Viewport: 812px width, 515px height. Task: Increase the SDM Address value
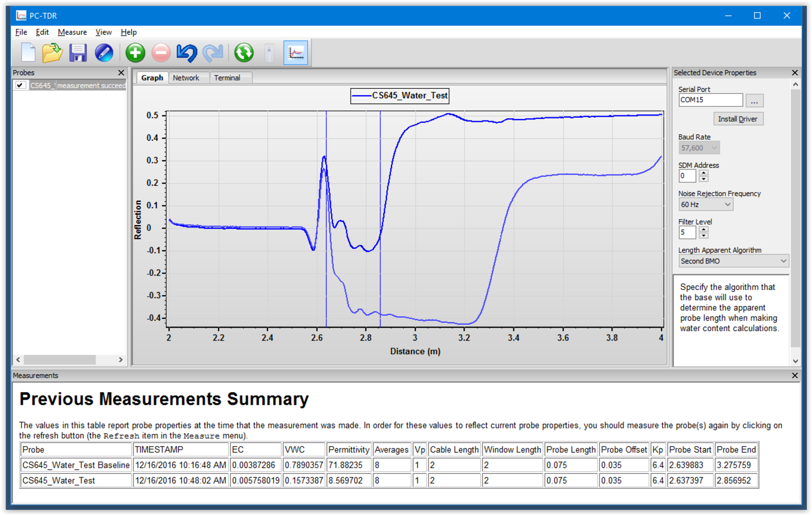point(704,172)
